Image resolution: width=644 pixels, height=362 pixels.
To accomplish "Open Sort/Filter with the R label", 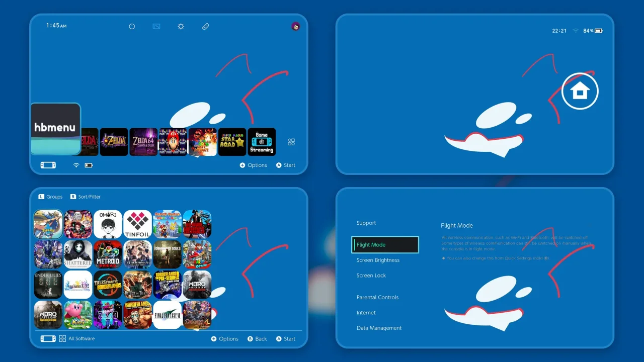I will pyautogui.click(x=86, y=197).
